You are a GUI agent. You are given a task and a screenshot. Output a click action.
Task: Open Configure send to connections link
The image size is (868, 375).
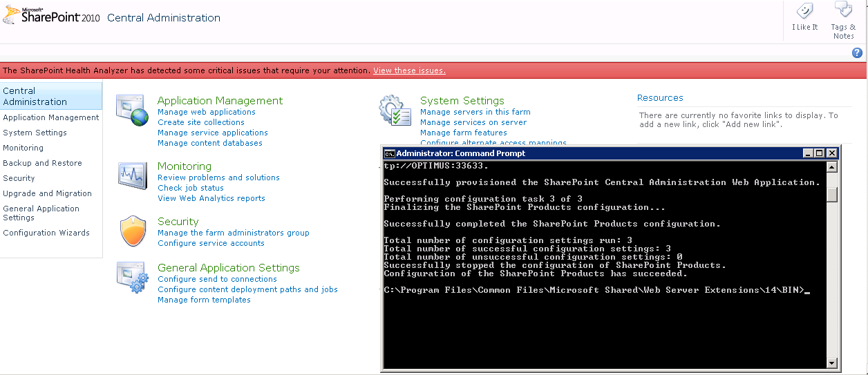click(217, 279)
